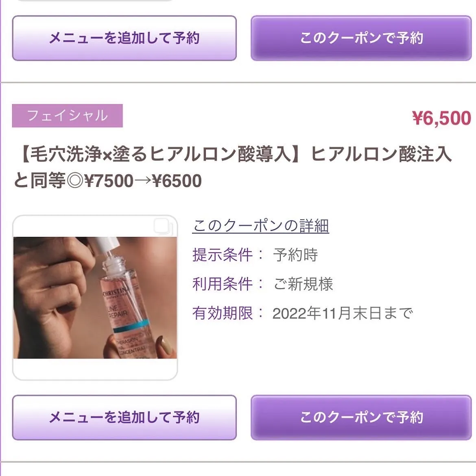Click the double-circle ◎ symbol in the coupon title

(x=75, y=181)
